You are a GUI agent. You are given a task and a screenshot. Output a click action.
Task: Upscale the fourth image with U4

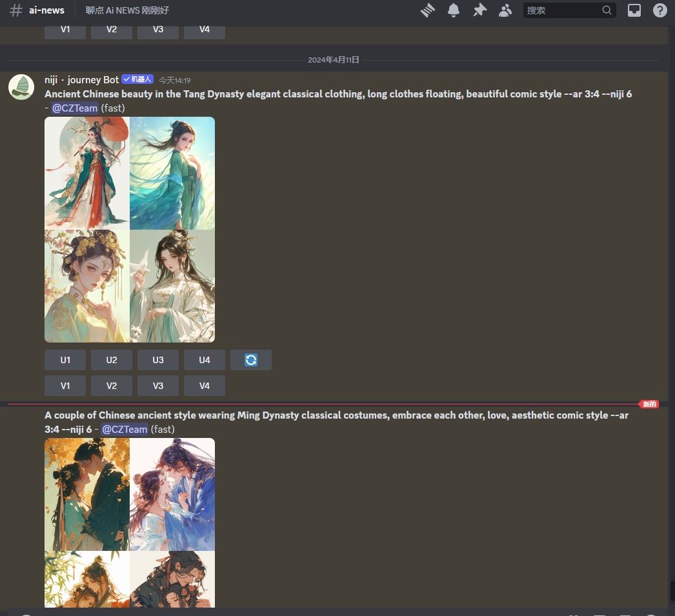coord(205,360)
